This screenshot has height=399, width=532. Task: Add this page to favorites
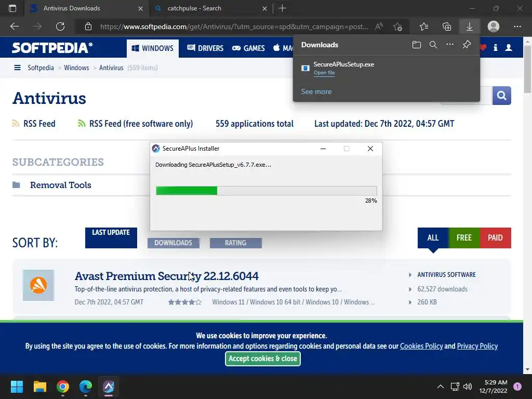(397, 26)
